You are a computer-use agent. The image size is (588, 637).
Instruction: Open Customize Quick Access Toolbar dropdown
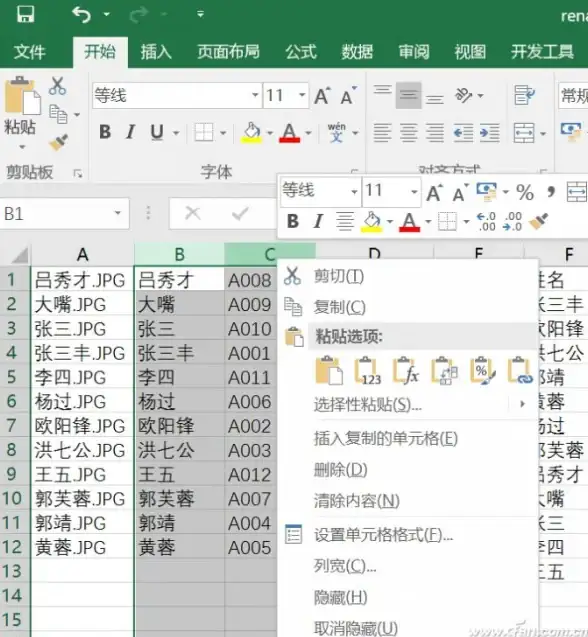click(x=200, y=14)
